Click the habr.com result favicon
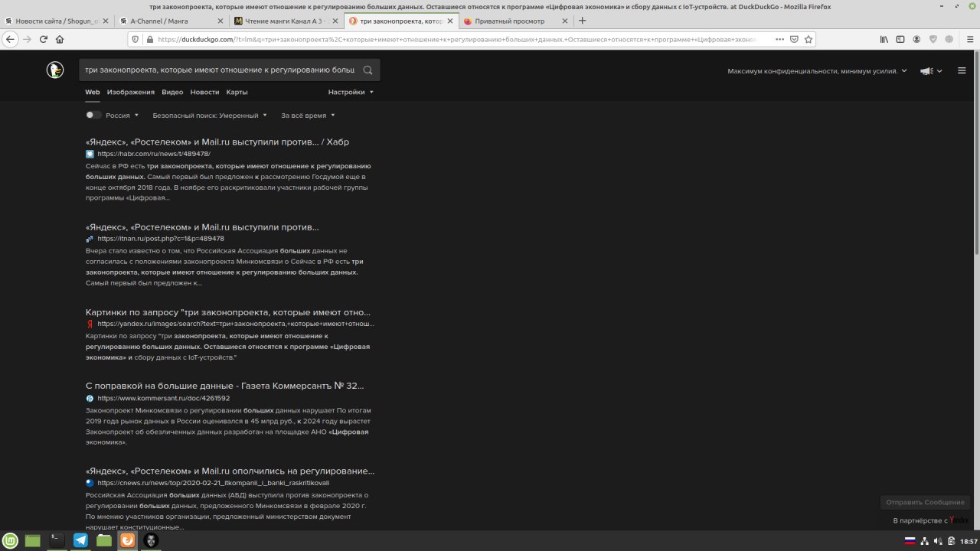Image resolution: width=980 pixels, height=551 pixels. (x=90, y=154)
